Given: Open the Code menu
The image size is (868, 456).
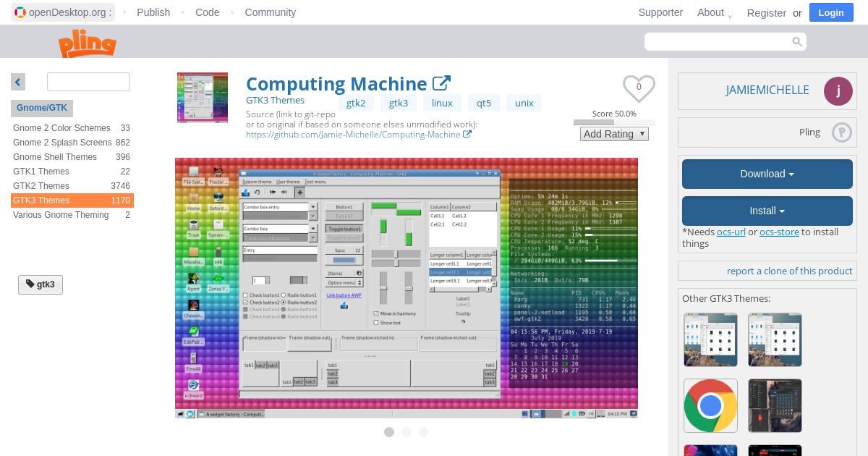Looking at the screenshot, I should pyautogui.click(x=208, y=12).
